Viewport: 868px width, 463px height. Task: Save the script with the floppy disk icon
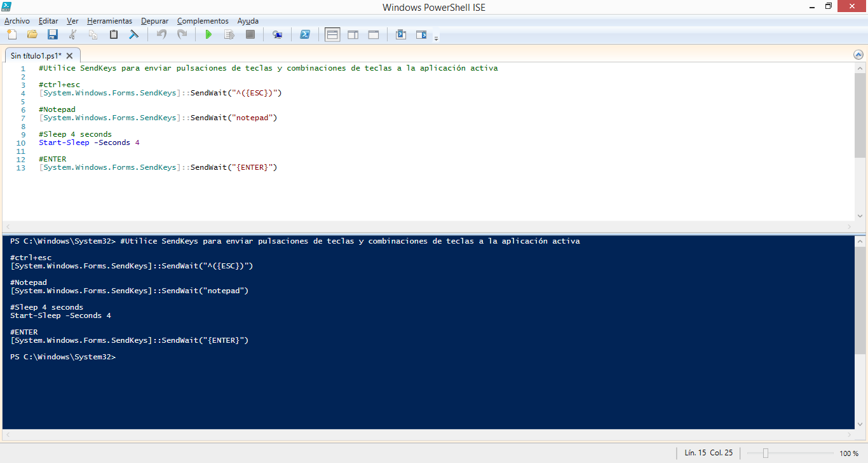53,34
